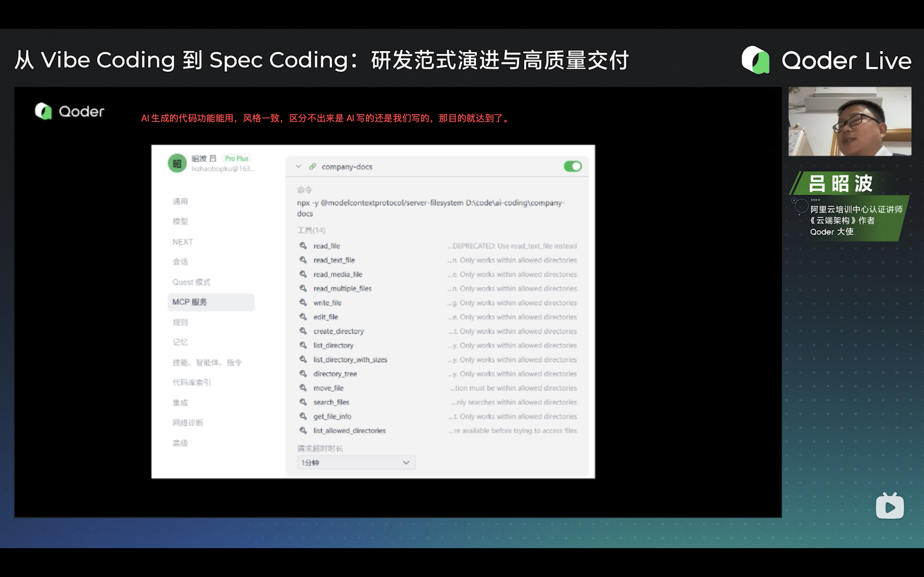The height and width of the screenshot is (577, 924).
Task: Click the link icon beside company-docs
Action: [x=313, y=166]
